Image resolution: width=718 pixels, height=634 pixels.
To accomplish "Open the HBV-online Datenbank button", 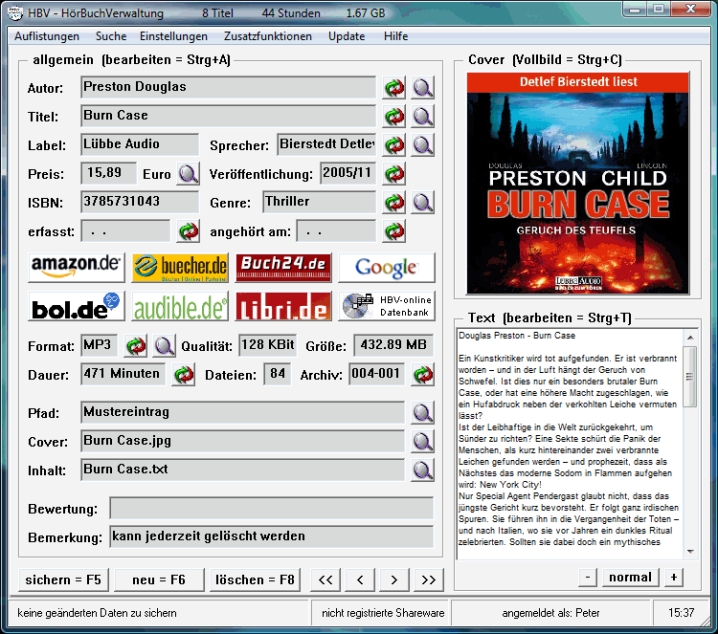I will 386,306.
